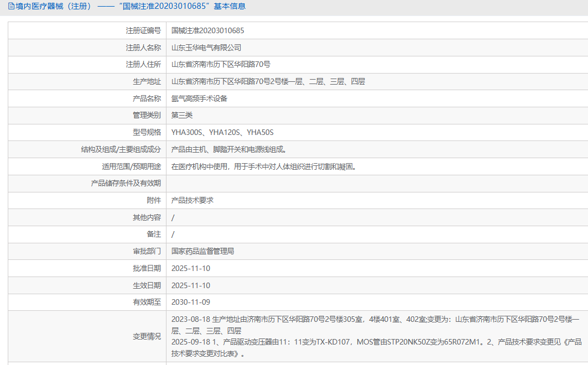Click the registrant name 山东玉华电气有限公司
The width and height of the screenshot is (588, 365).
click(x=206, y=48)
